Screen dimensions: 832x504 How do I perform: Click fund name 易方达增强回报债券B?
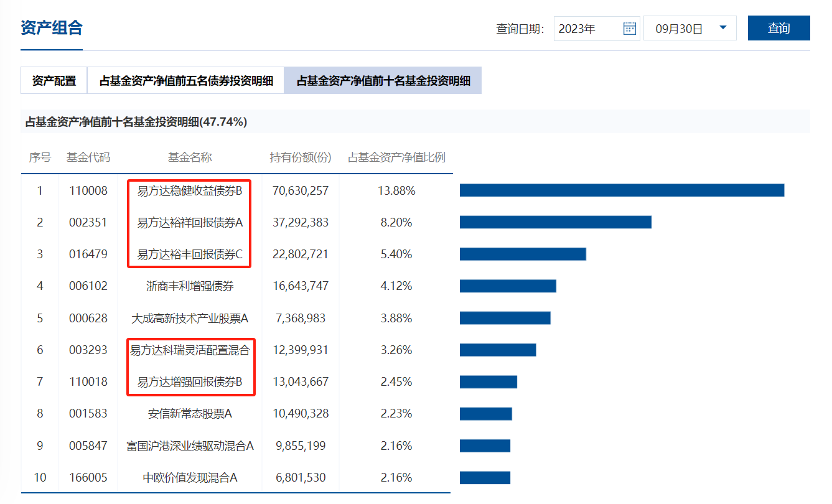(190, 382)
